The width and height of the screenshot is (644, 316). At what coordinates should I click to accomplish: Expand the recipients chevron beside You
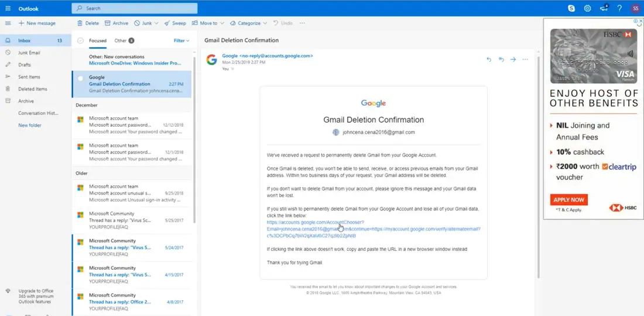(x=232, y=69)
